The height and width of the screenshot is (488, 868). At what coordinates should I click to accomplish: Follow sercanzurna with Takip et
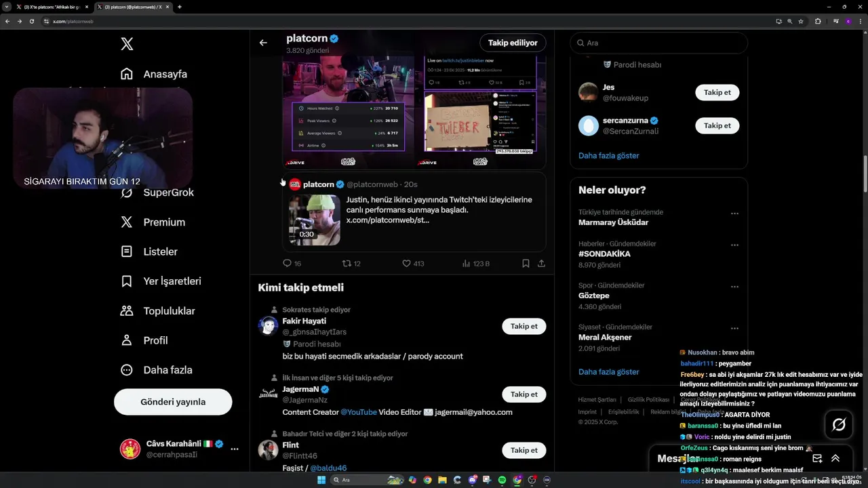point(717,125)
